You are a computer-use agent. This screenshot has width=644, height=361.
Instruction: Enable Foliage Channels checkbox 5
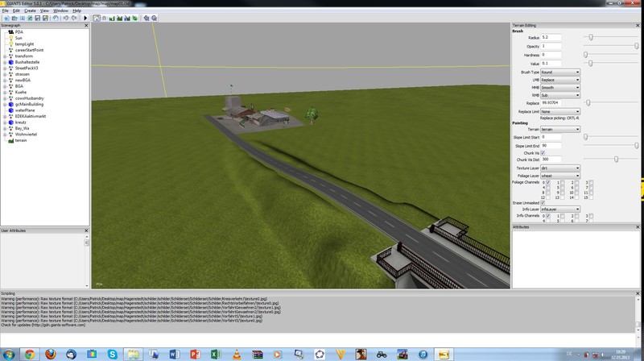[562, 188]
